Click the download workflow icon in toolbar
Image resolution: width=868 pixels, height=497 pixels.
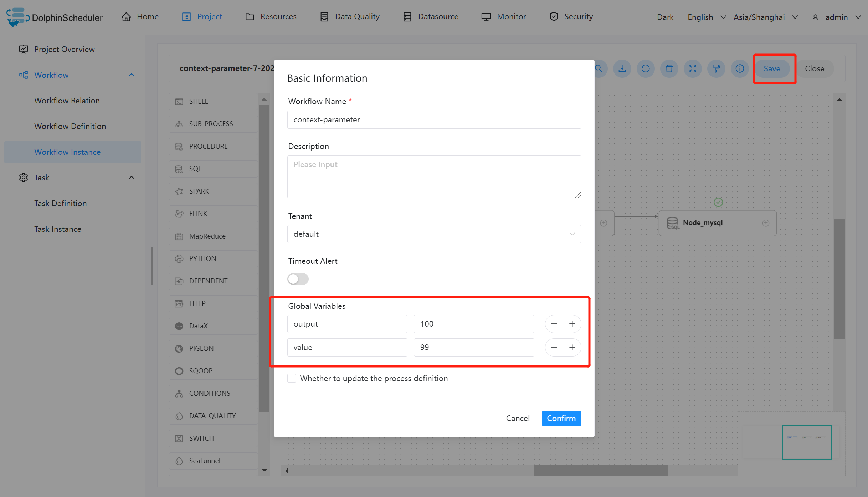tap(622, 68)
